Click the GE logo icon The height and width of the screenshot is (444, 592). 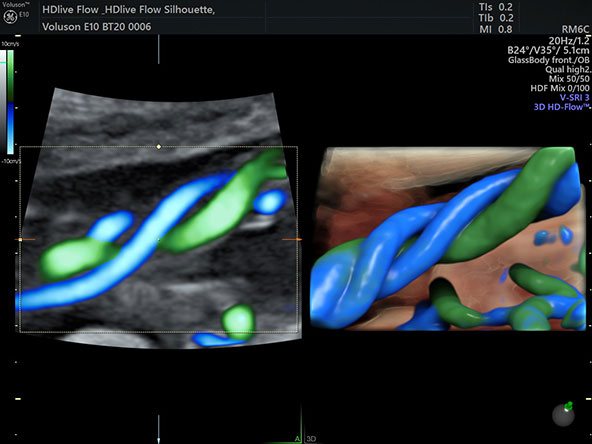[x=9, y=18]
